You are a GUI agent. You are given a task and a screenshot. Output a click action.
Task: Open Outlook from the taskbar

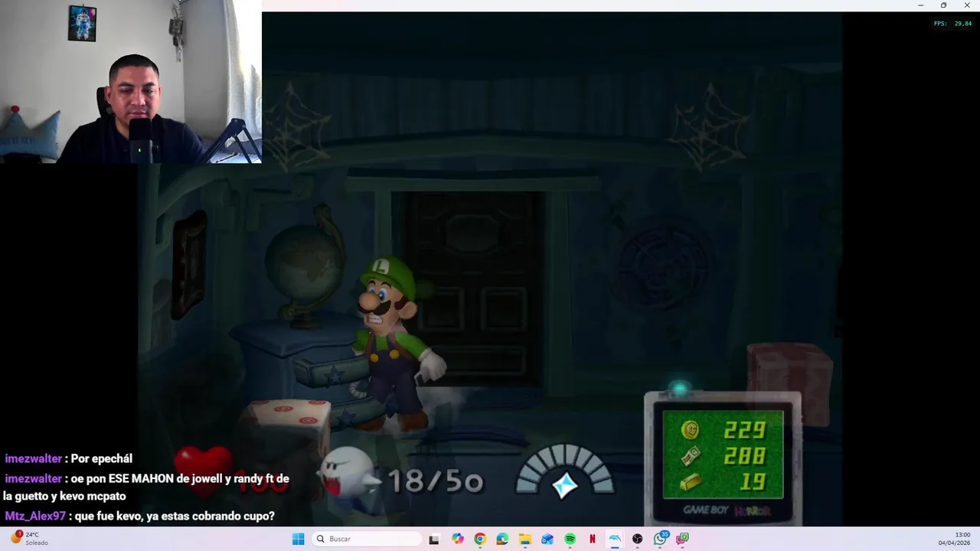point(547,539)
